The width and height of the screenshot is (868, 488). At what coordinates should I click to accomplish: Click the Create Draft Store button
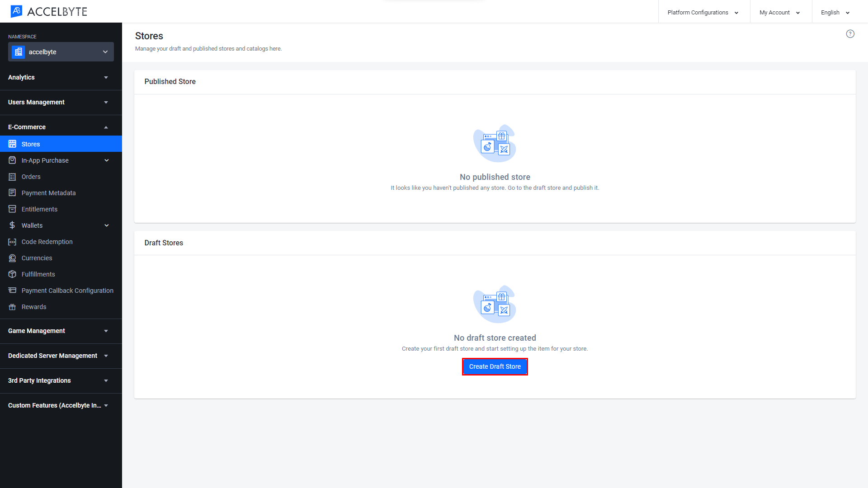click(x=495, y=366)
